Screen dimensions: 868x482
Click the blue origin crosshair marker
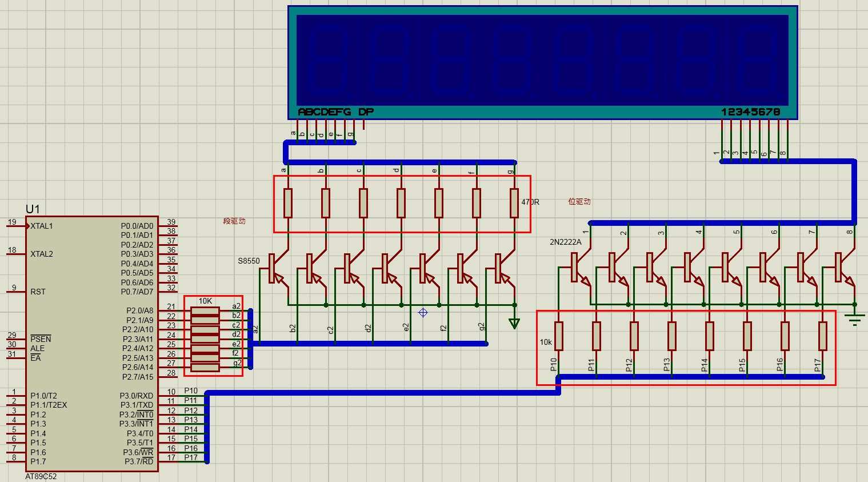coord(423,312)
